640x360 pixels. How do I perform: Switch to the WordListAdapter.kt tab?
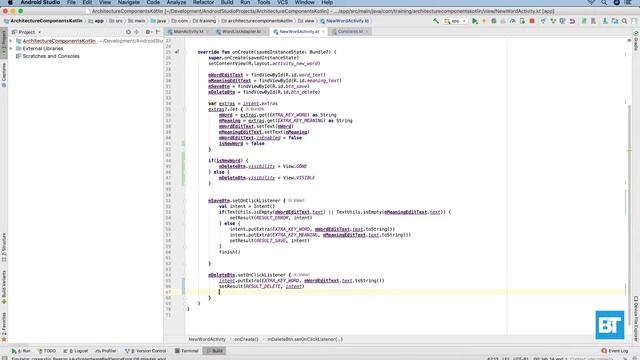(x=241, y=31)
